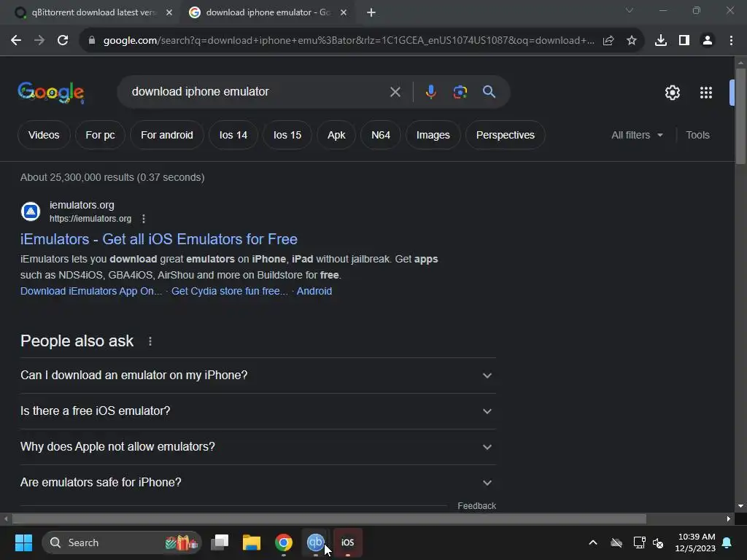Open notification bell in the tray
Screen dimensions: 747x560
(x=727, y=542)
